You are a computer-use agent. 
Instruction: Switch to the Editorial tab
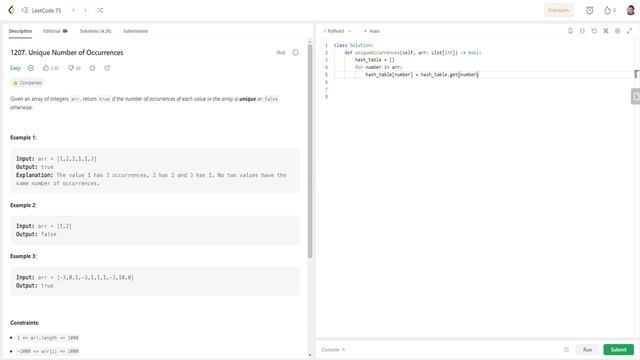(55, 31)
